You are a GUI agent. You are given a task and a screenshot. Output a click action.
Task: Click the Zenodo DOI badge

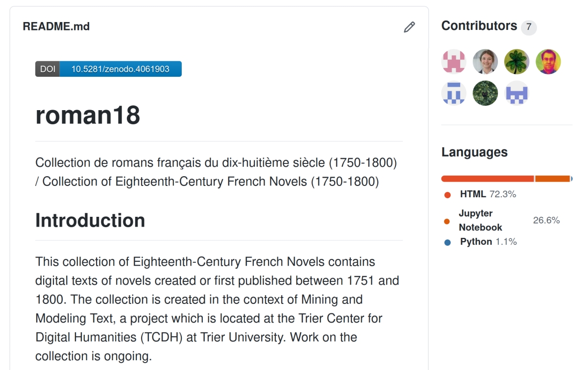[108, 69]
